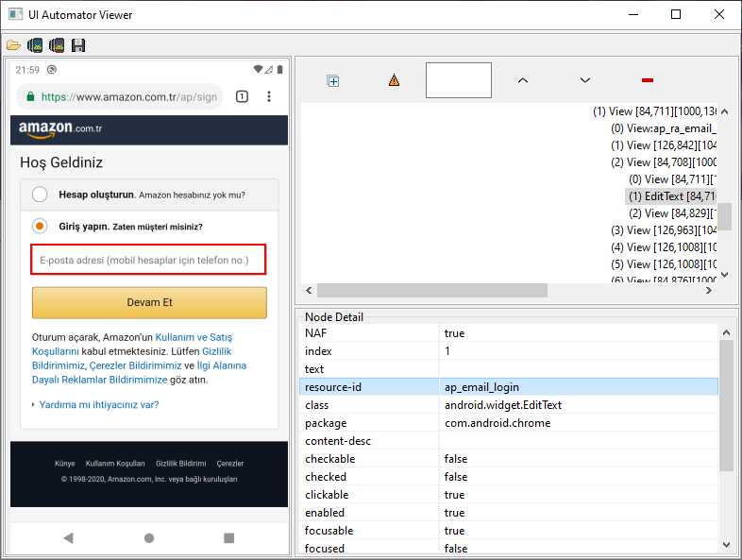
Task: Click the E-posta adresi input field
Action: (148, 260)
